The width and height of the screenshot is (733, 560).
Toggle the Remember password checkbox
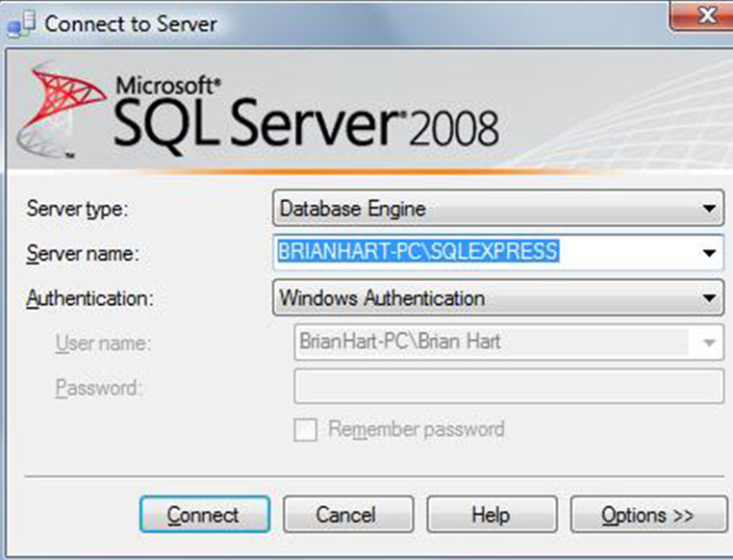[x=306, y=429]
